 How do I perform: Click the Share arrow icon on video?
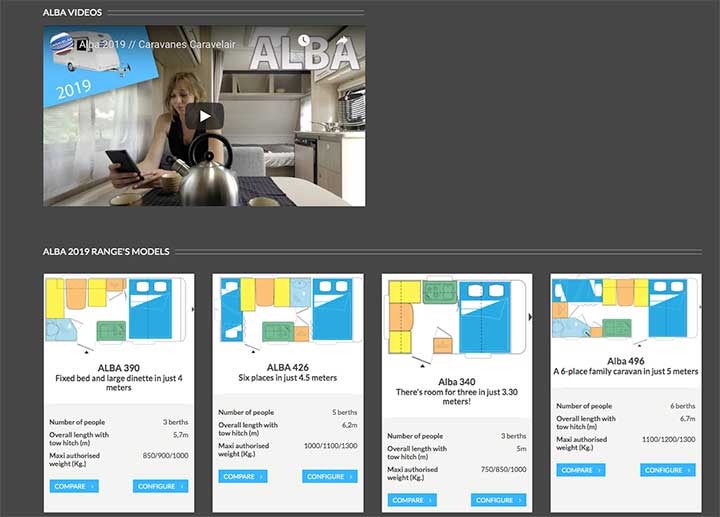click(342, 41)
